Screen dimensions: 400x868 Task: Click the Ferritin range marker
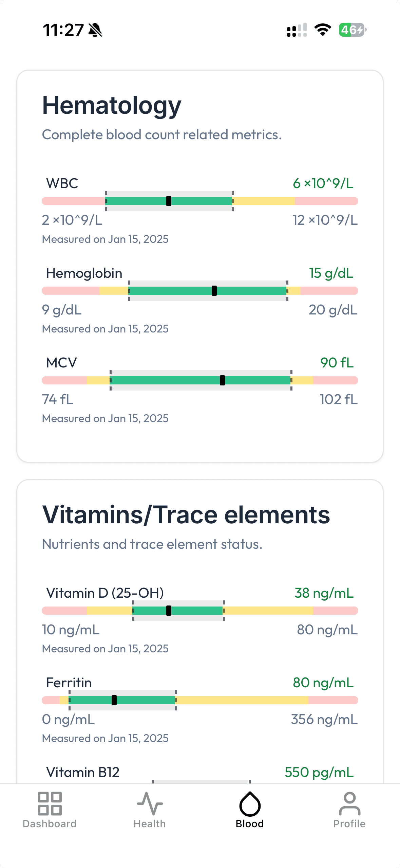114,700
